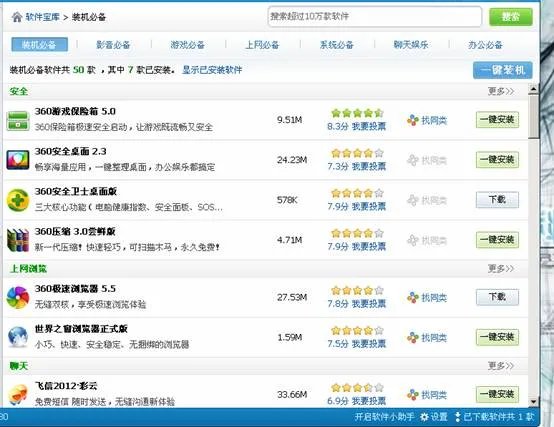
Task: Click the 上网浏览 category heading
Action: point(29,268)
